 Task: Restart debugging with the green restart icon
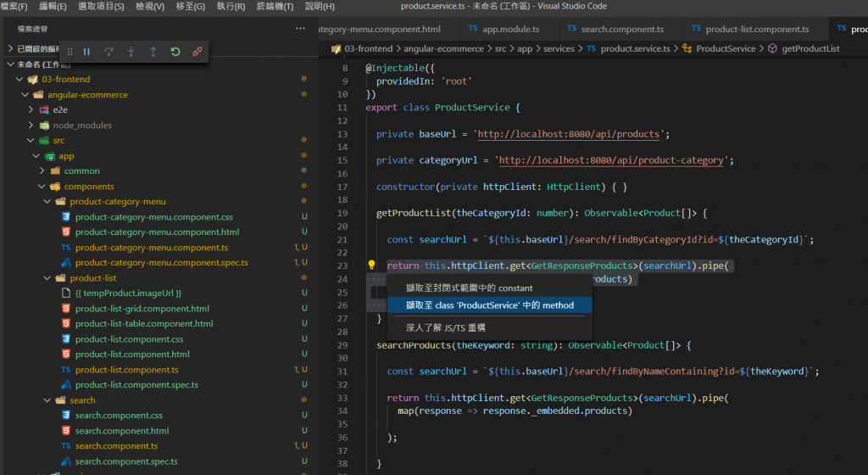coord(175,52)
